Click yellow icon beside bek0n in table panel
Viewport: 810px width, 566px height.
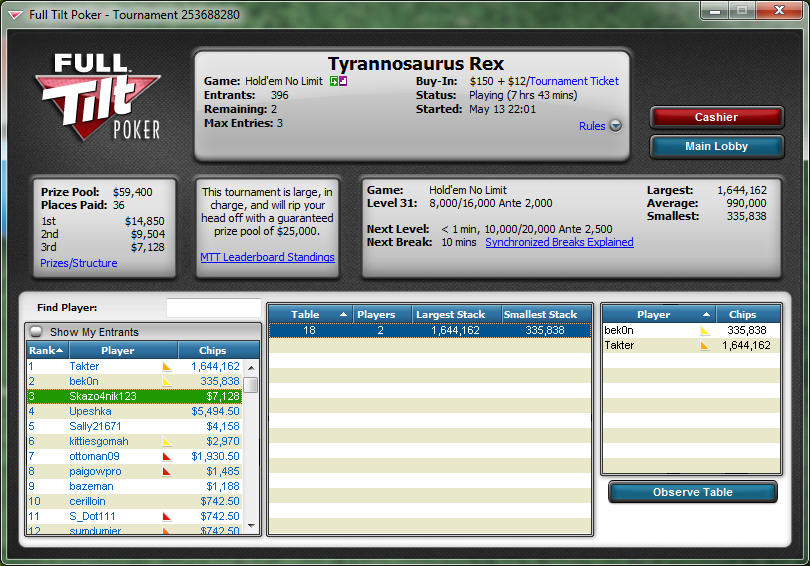pos(705,331)
